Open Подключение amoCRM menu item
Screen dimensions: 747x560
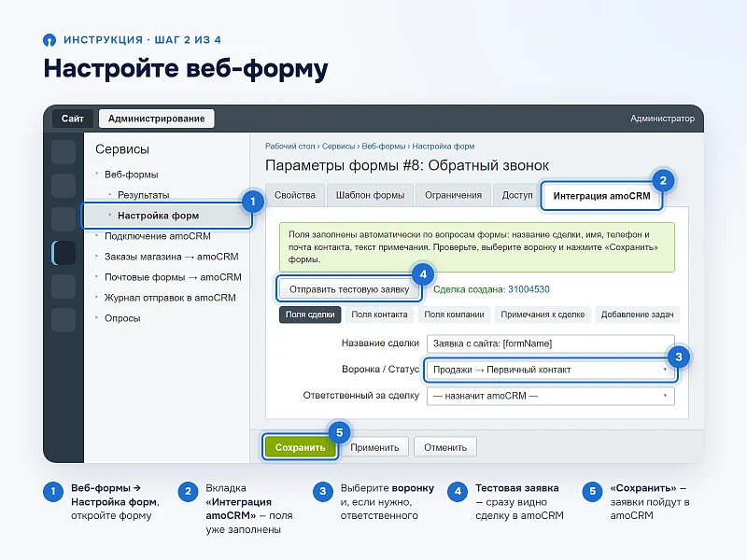pyautogui.click(x=157, y=236)
